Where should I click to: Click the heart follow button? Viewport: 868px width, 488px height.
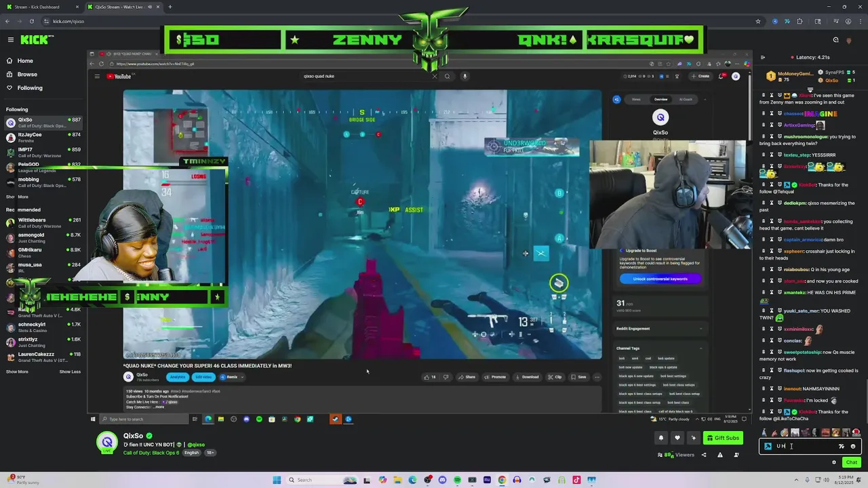[677, 438]
